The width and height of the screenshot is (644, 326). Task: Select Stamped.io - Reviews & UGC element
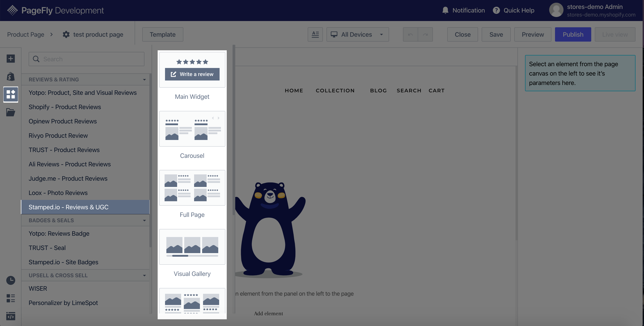pos(69,207)
